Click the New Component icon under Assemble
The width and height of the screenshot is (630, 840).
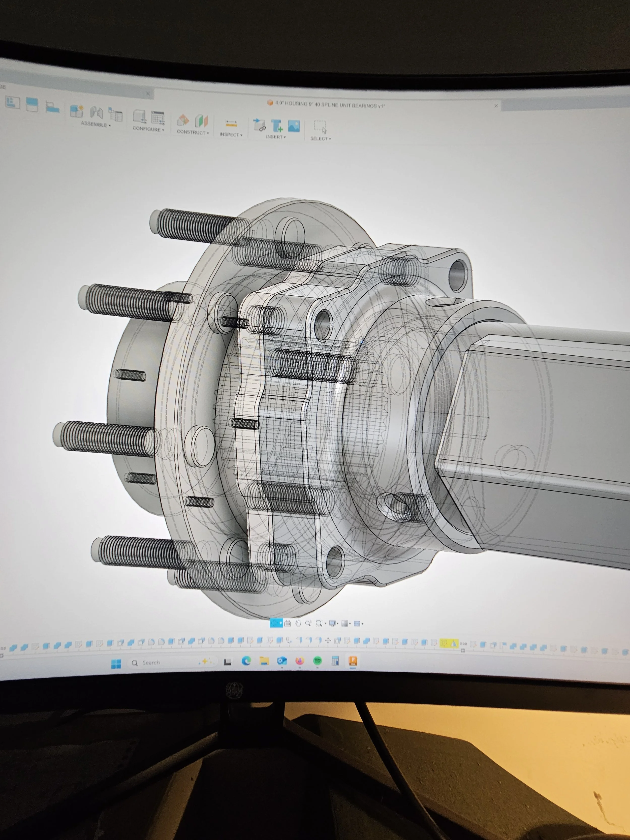pos(77,111)
